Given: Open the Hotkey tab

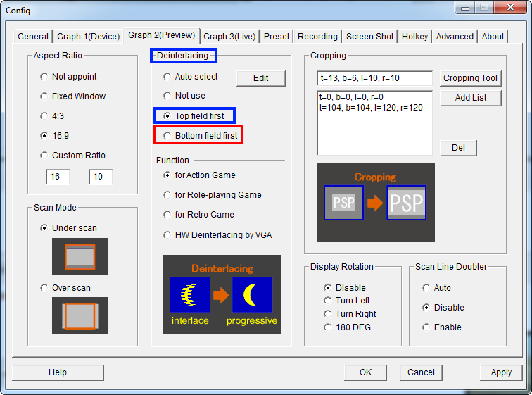Looking at the screenshot, I should pyautogui.click(x=414, y=37).
